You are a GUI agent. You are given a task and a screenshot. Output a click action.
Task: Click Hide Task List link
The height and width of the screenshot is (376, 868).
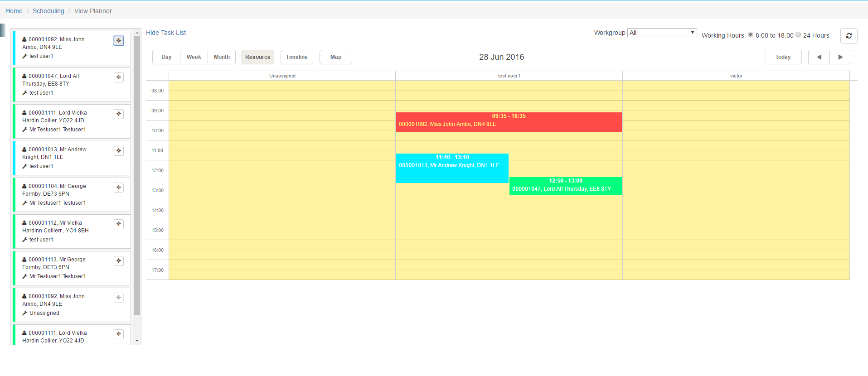[x=166, y=33]
